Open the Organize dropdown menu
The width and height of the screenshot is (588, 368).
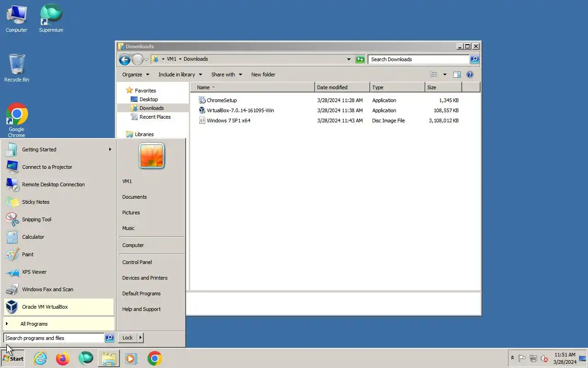click(x=136, y=75)
